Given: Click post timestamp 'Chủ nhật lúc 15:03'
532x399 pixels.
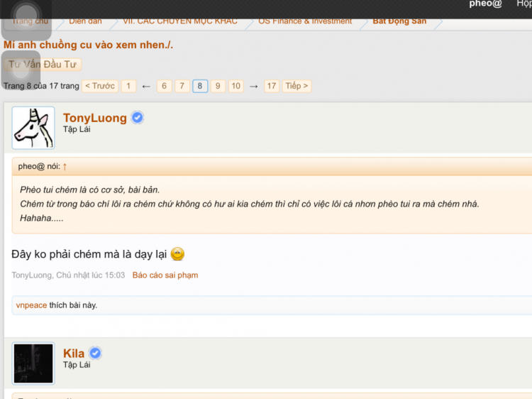Looking at the screenshot, I should pos(91,275).
